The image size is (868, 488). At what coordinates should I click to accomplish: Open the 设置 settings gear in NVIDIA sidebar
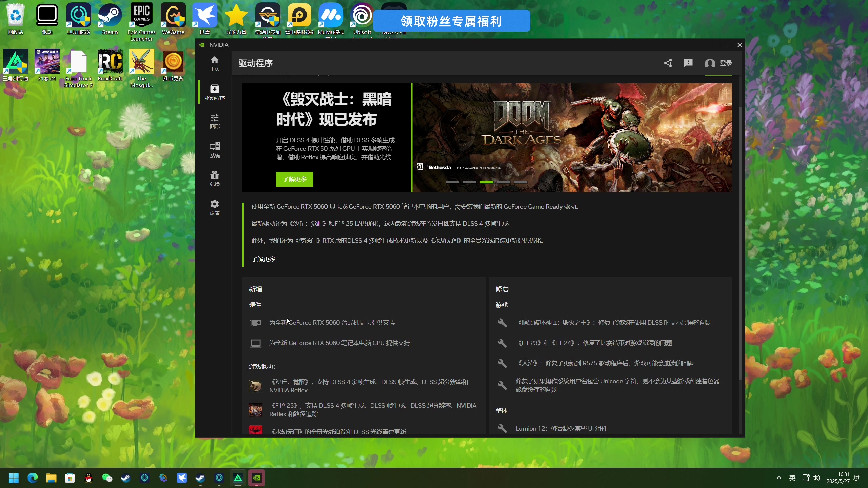click(214, 208)
